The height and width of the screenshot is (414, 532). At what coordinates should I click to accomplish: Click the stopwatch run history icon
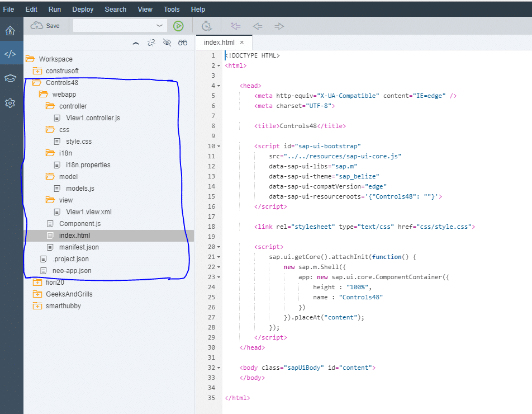[x=206, y=26]
